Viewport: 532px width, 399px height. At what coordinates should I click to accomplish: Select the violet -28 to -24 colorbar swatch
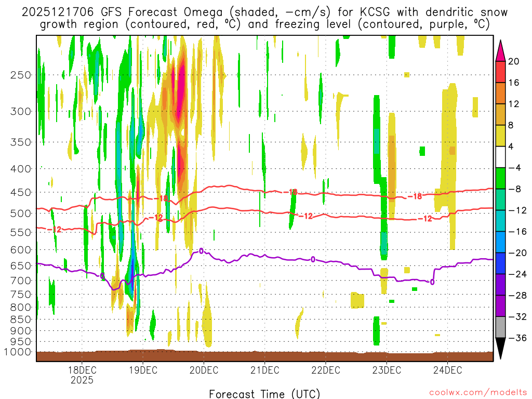point(500,285)
